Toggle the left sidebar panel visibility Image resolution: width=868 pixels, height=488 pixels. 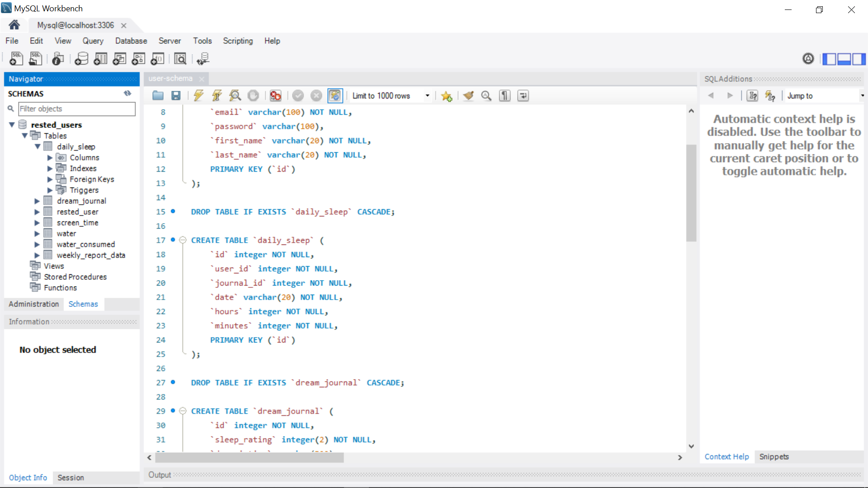pyautogui.click(x=829, y=59)
